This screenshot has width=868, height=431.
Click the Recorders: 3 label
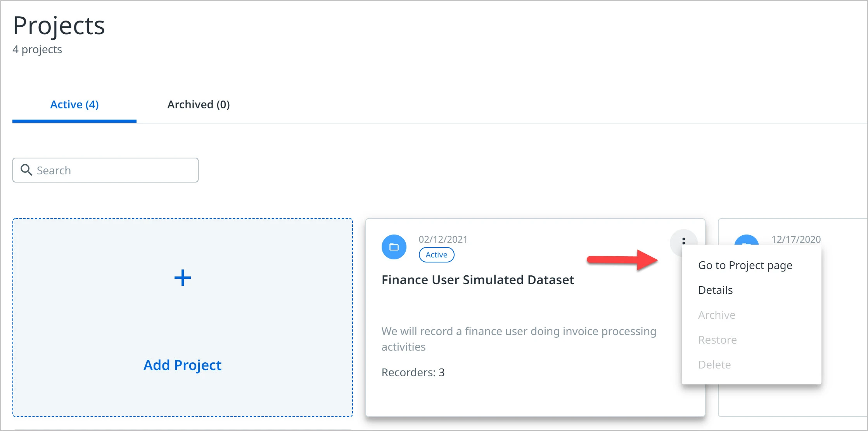coord(413,372)
